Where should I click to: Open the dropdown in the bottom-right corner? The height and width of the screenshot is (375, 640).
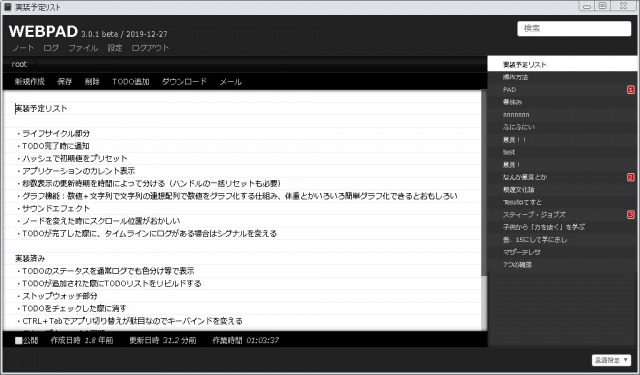pyautogui.click(x=611, y=360)
